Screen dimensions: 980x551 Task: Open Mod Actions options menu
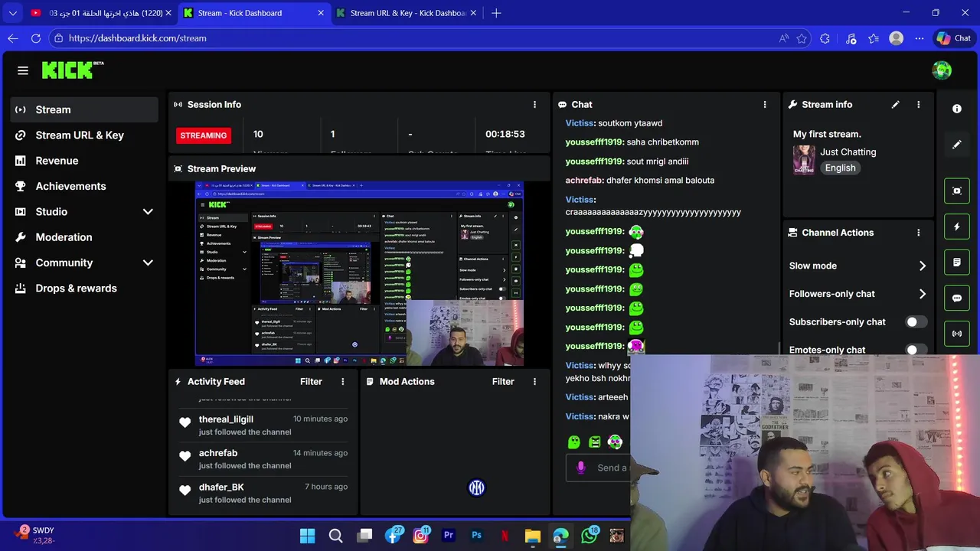[534, 381]
